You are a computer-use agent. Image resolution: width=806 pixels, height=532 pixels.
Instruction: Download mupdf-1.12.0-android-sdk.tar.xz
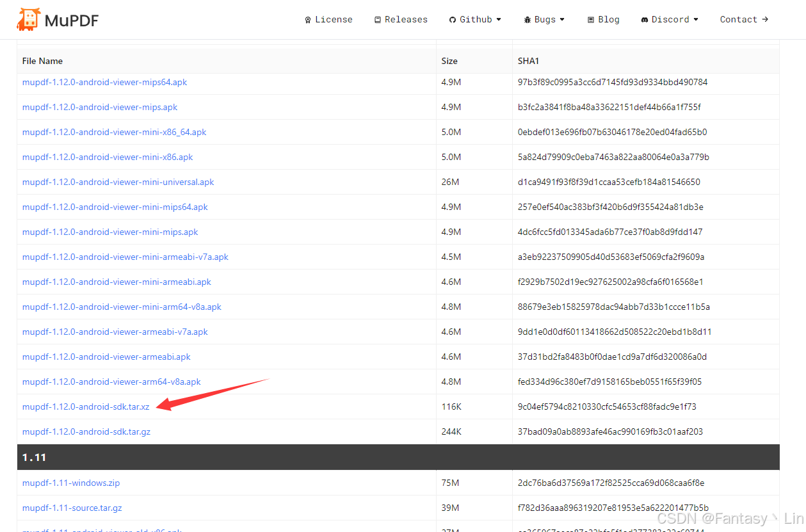pos(86,407)
